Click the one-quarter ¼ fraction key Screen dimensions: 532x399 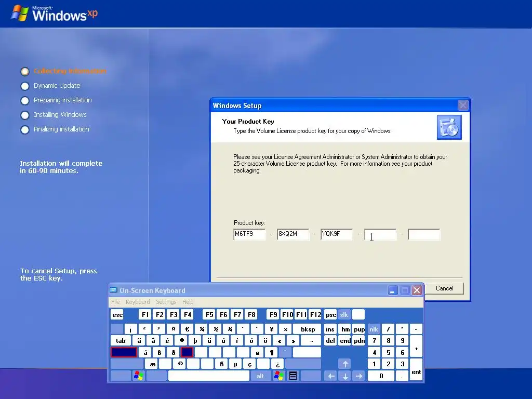(202, 329)
